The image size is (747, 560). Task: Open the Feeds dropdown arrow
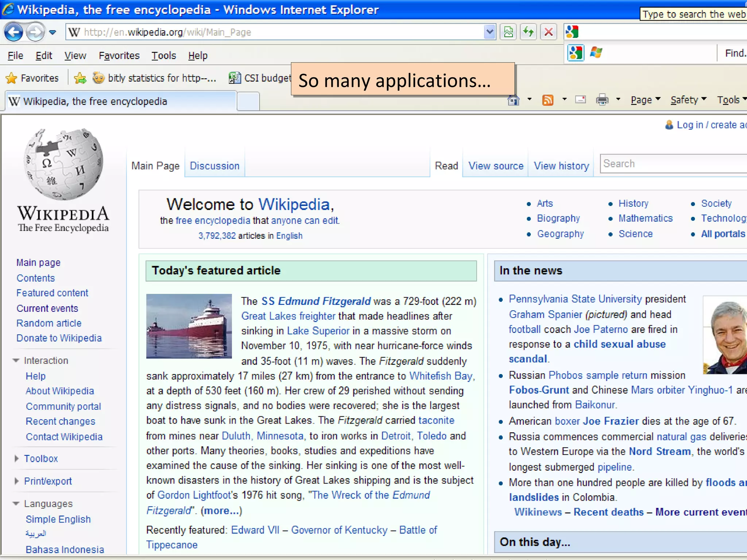click(564, 99)
